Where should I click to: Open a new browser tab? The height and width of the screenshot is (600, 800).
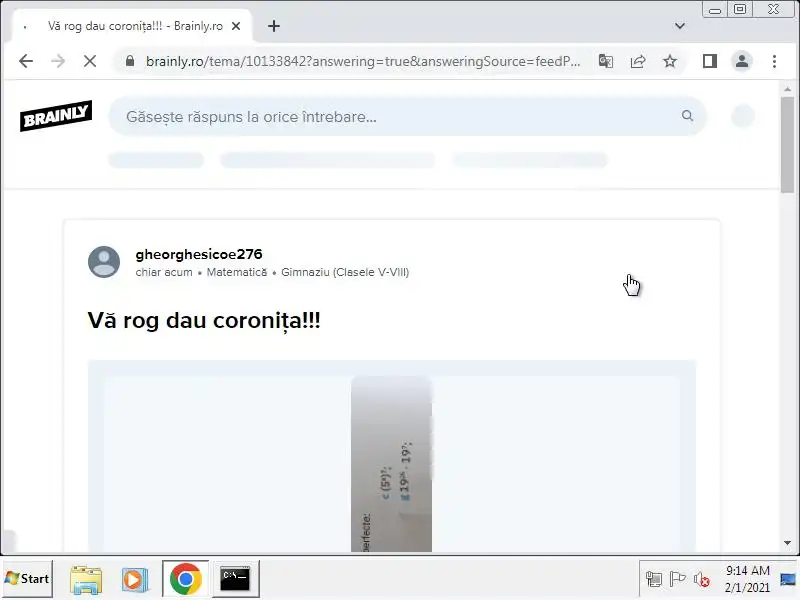tap(274, 26)
